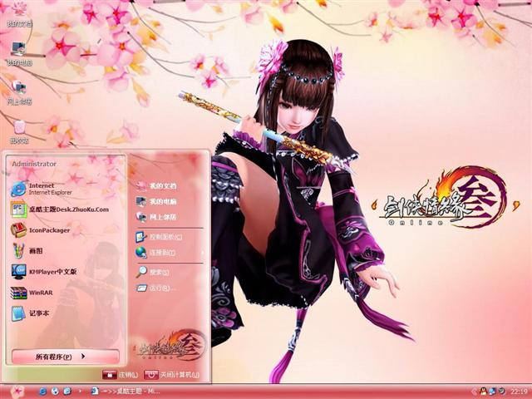Open 画图 (Paint) program
Image resolution: width=532 pixels, height=399 pixels.
click(27, 251)
